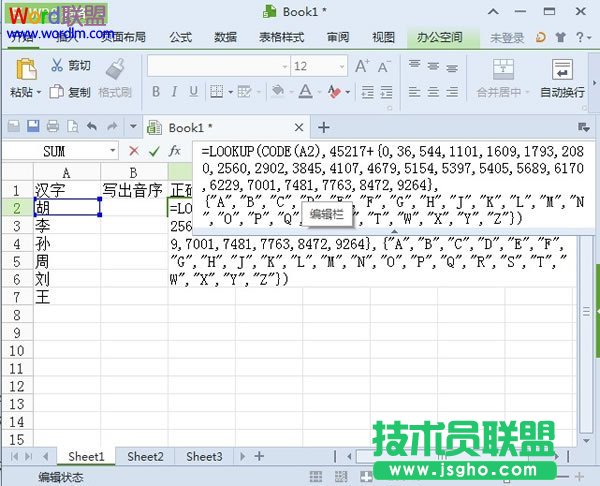This screenshot has height=486, width=600.
Task: Click the 未登录 login link
Action: click(x=507, y=38)
